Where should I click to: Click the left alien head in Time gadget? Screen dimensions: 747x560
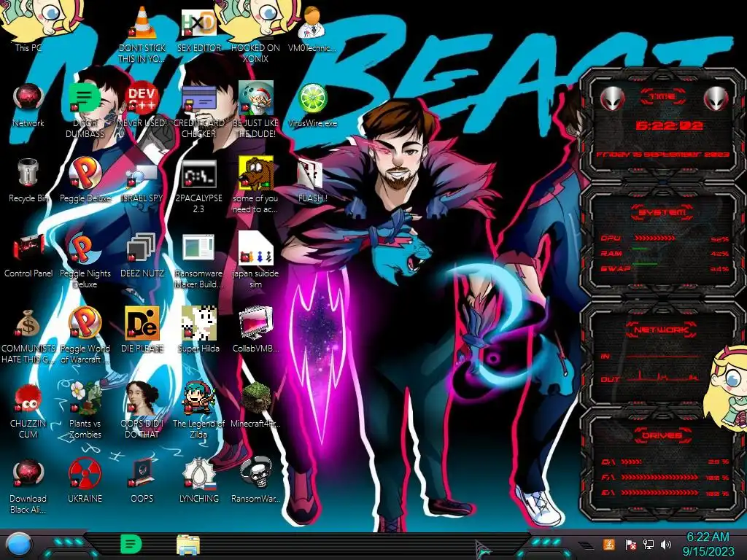612,98
